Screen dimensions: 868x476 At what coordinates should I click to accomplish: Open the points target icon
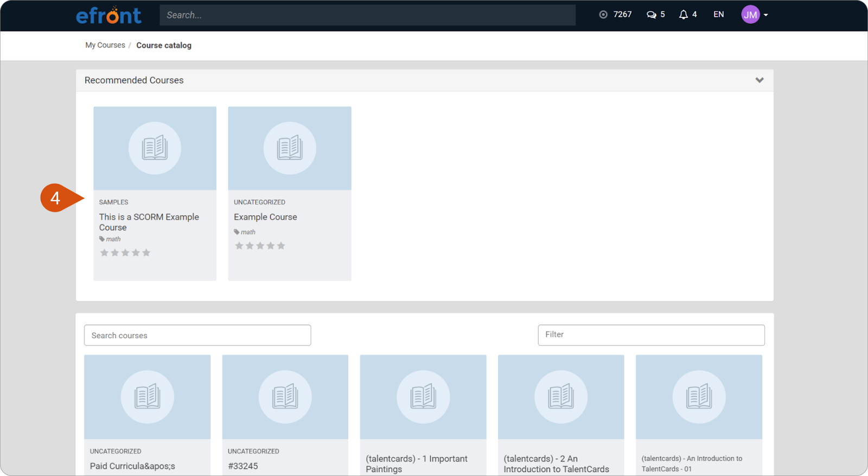coord(603,15)
